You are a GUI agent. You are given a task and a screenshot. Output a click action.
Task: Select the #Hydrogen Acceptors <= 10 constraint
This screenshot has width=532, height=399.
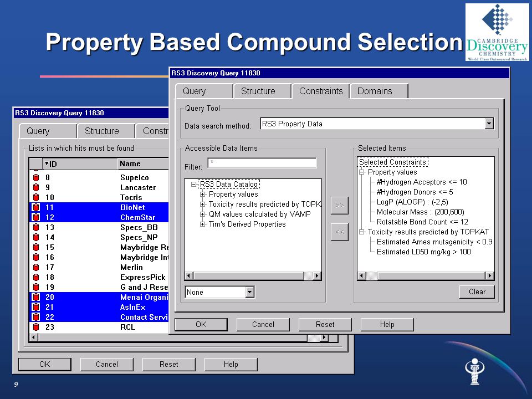coord(422,182)
